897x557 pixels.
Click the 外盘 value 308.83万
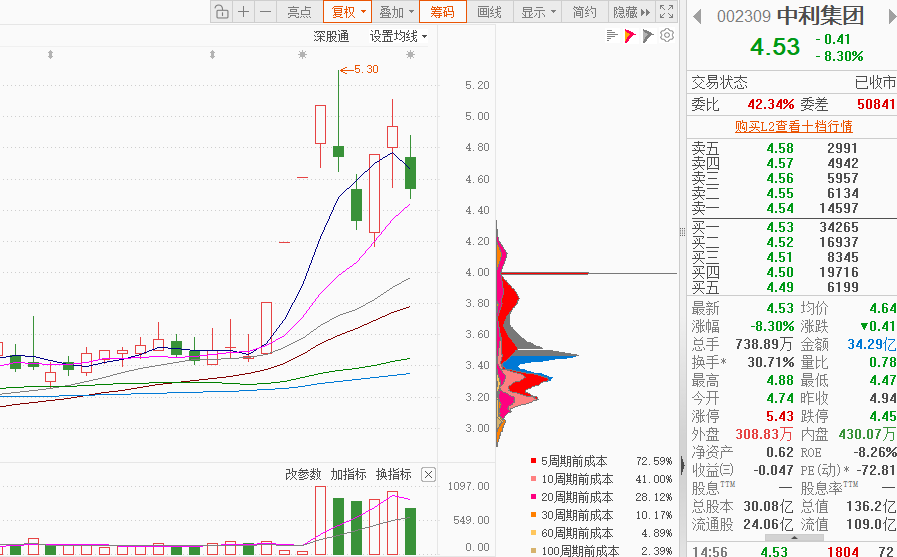coord(764,435)
